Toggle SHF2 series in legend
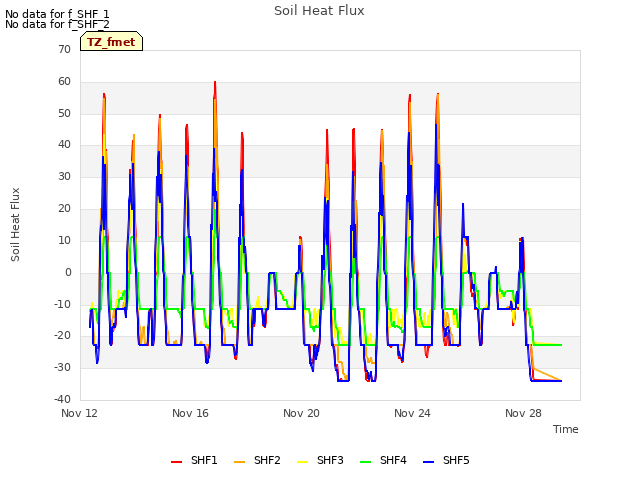This screenshot has height=480, width=640. [x=257, y=460]
